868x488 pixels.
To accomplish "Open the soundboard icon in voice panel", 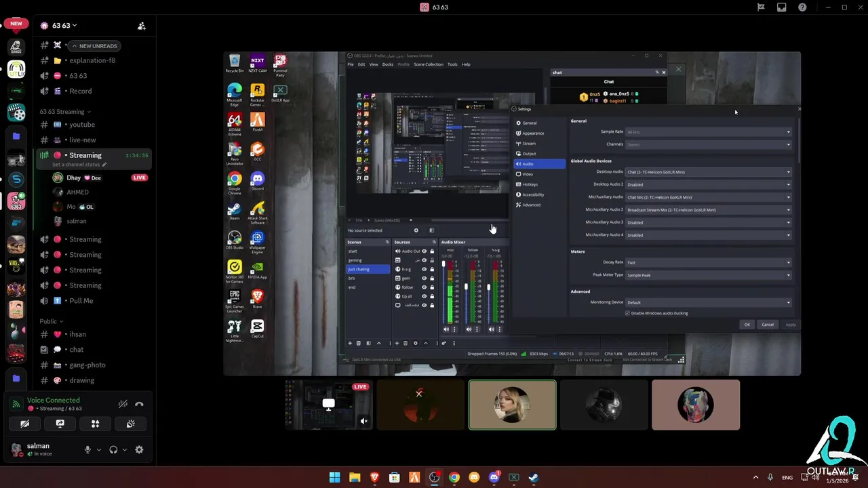I will [130, 424].
